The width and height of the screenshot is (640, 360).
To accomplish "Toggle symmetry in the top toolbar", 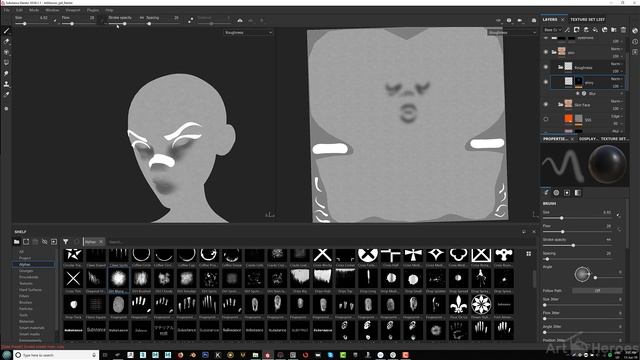I will 240,20.
